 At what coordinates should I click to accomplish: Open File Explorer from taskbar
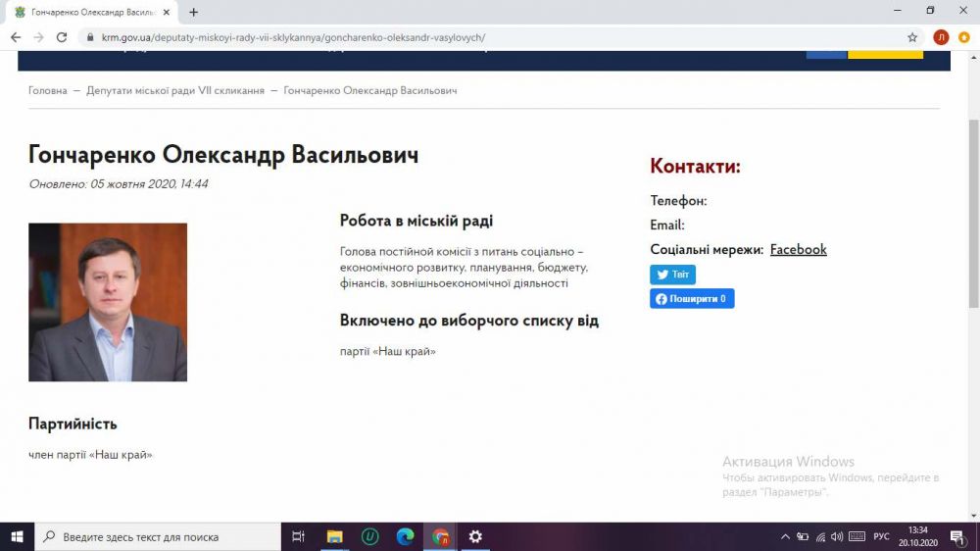point(334,536)
